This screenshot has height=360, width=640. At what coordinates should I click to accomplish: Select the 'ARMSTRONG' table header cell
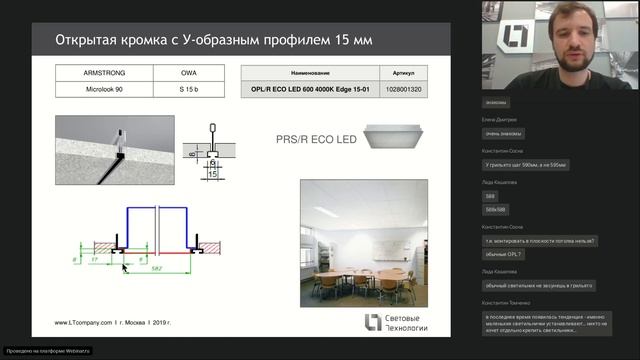point(104,73)
